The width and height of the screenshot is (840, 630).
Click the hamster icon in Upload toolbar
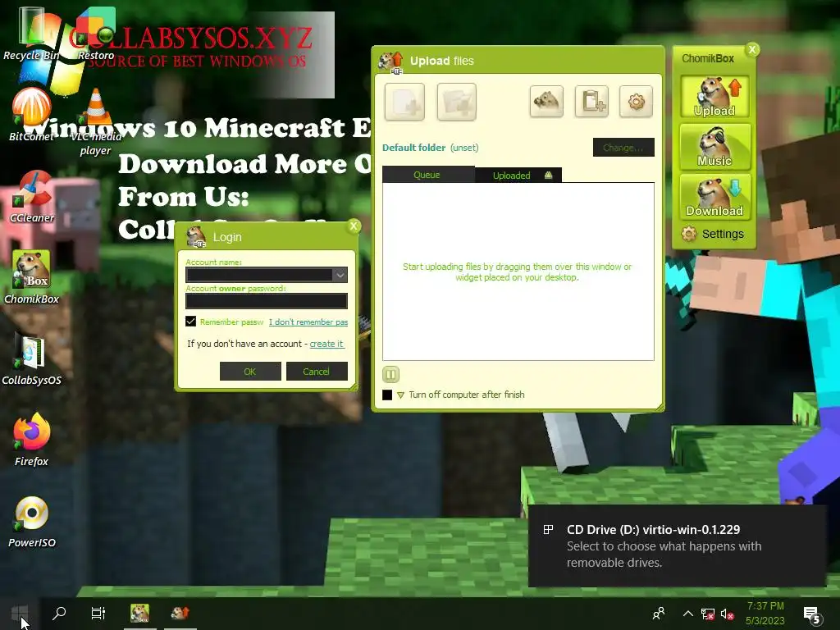click(x=546, y=101)
